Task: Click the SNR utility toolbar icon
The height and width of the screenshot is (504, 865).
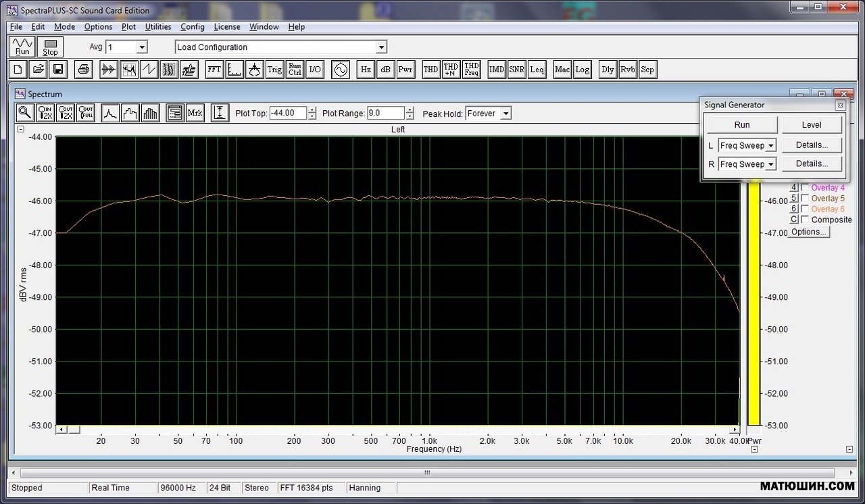Action: click(516, 70)
